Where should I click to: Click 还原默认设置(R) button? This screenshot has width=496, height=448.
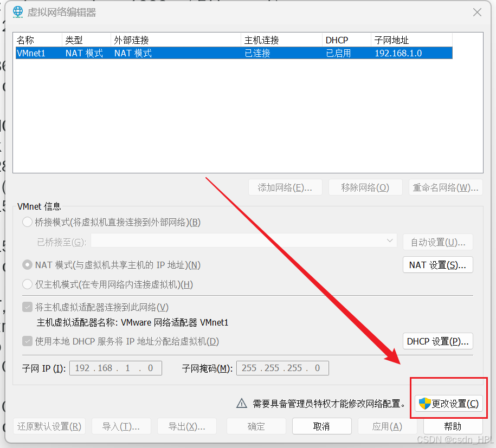(49, 426)
